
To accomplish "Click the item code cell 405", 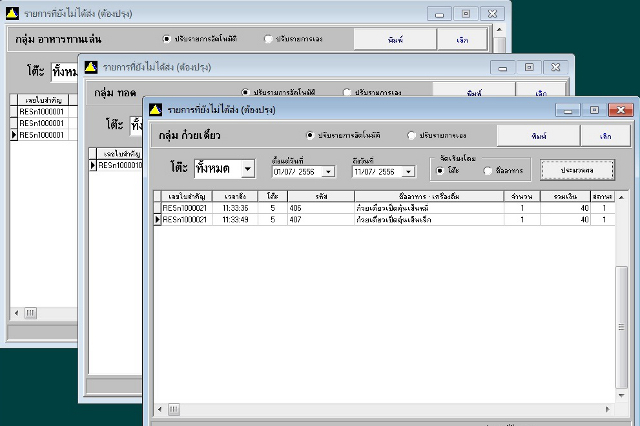I will (321, 208).
